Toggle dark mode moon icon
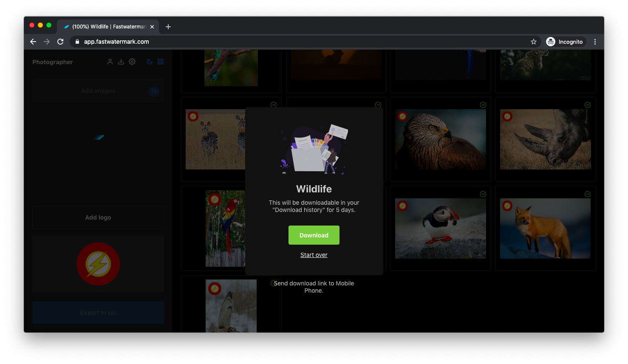Image resolution: width=628 pixels, height=364 pixels. (x=150, y=62)
